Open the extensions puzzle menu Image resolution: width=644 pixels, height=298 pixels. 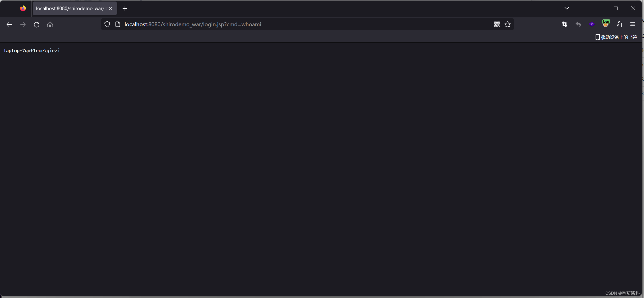[x=619, y=24]
